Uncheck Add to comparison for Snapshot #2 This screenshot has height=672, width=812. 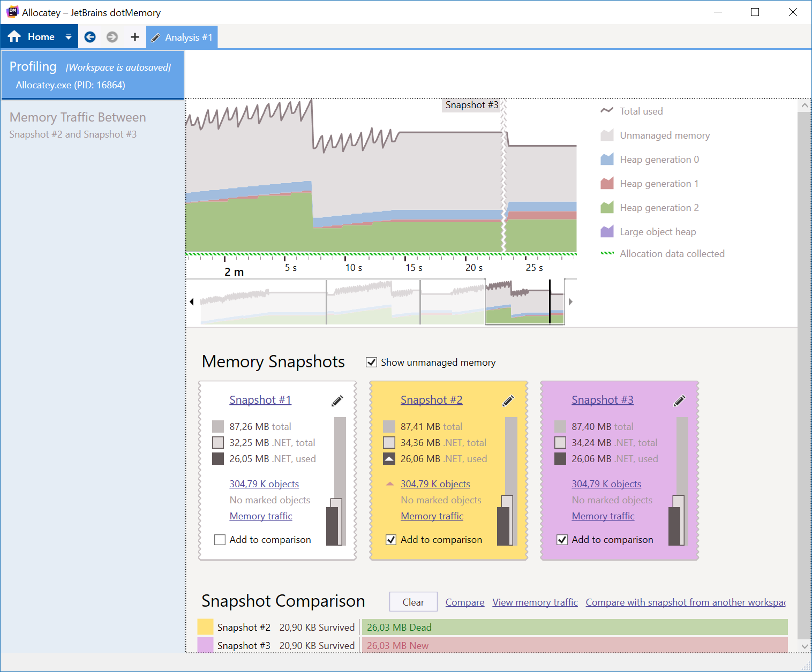(391, 540)
